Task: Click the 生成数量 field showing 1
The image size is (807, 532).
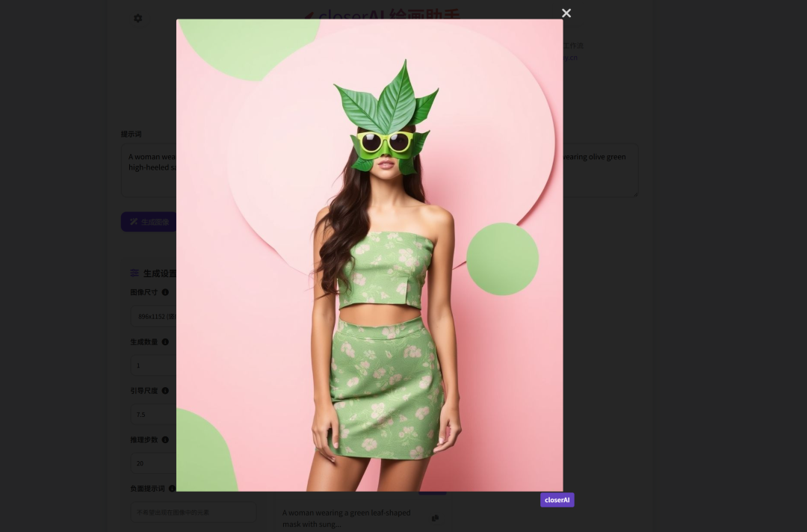Action: [153, 365]
